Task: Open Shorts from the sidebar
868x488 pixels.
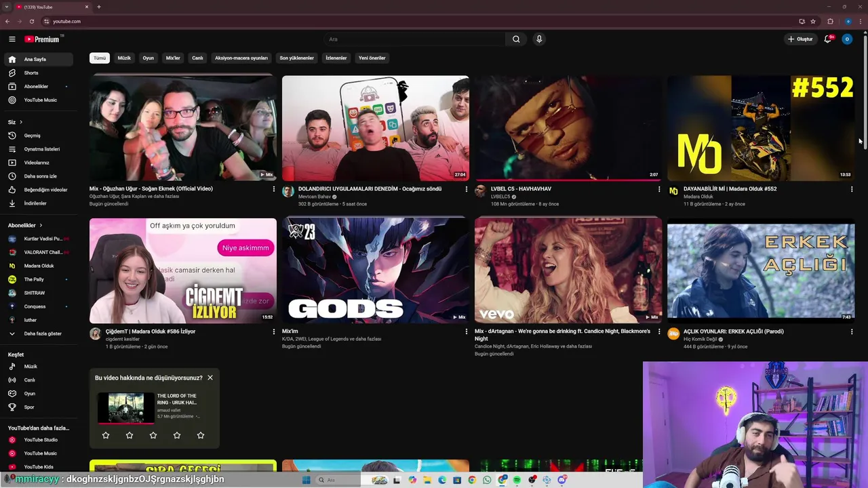Action: pyautogui.click(x=38, y=73)
